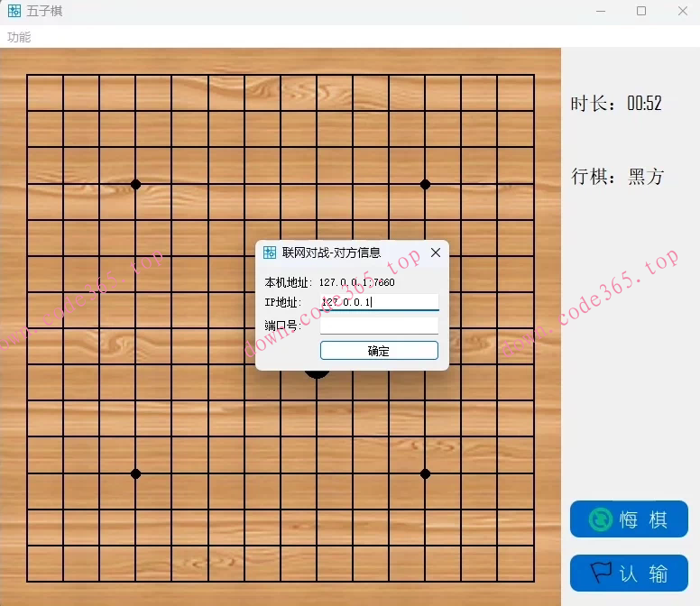Maximize the 五子棋 window
The width and height of the screenshot is (700, 606).
(641, 11)
